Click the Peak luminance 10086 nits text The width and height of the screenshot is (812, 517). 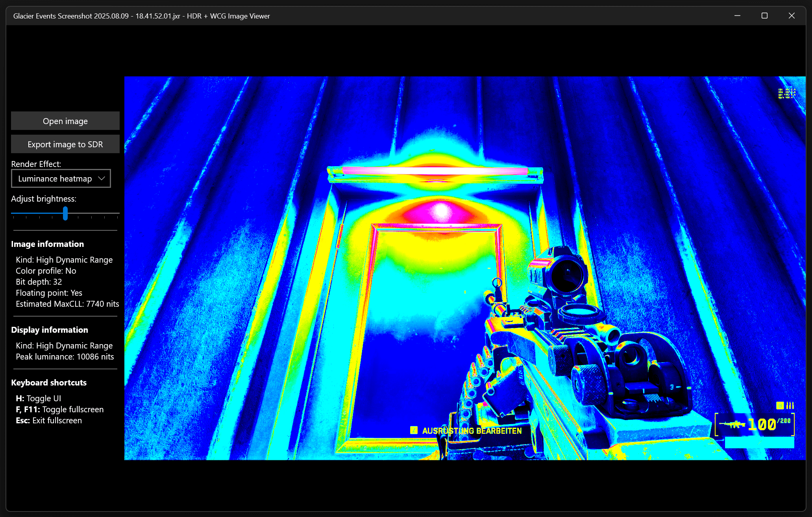tap(65, 357)
